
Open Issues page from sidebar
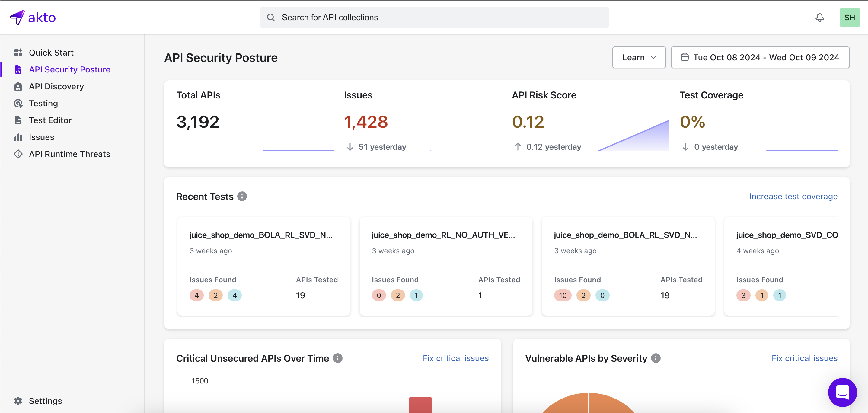(x=41, y=137)
